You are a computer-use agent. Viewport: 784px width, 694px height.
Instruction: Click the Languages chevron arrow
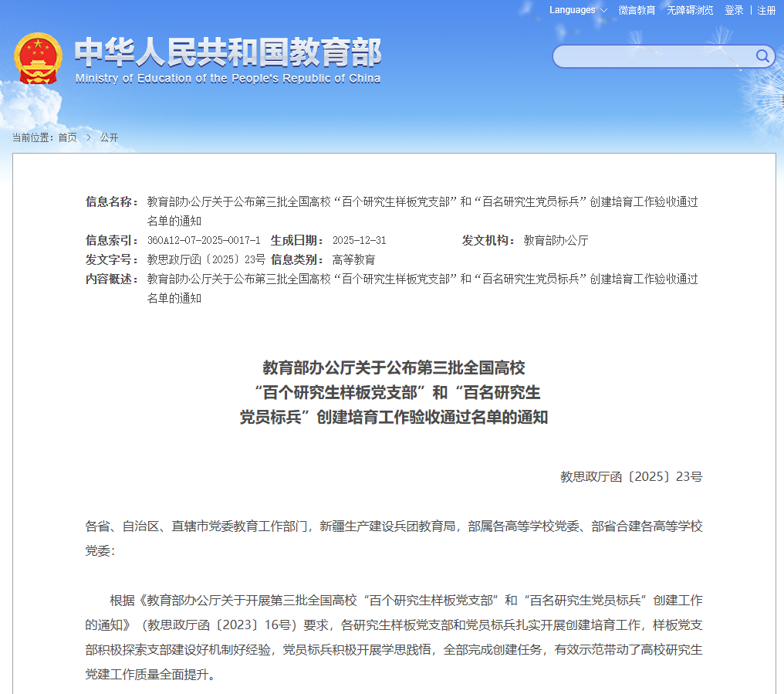(x=603, y=11)
